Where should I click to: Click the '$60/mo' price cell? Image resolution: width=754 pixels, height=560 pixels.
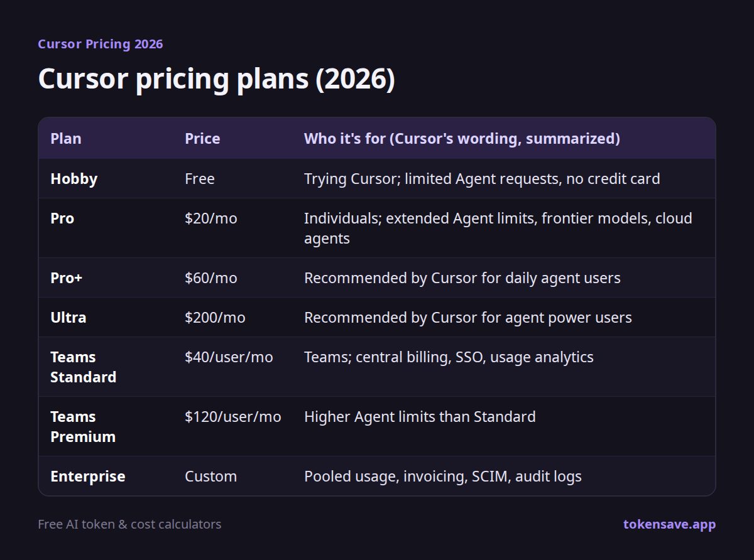click(211, 278)
